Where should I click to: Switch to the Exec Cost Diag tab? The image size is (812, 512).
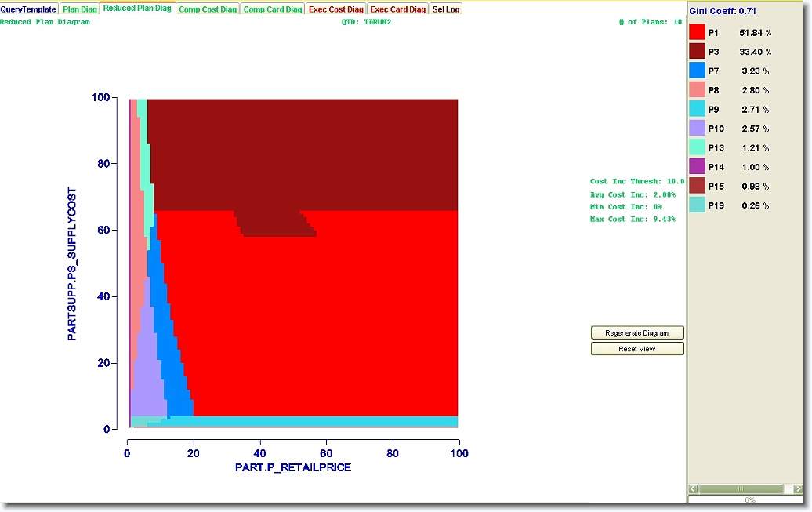pyautogui.click(x=336, y=9)
